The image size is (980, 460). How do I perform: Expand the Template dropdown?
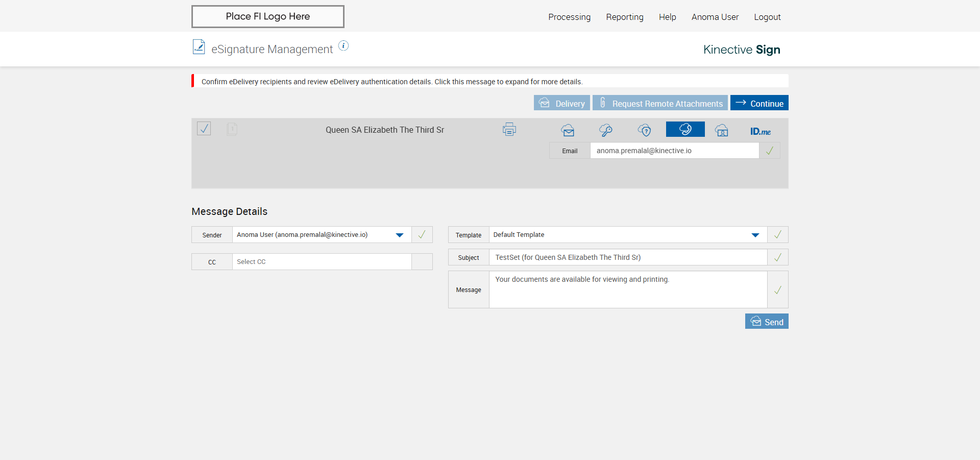(x=755, y=235)
